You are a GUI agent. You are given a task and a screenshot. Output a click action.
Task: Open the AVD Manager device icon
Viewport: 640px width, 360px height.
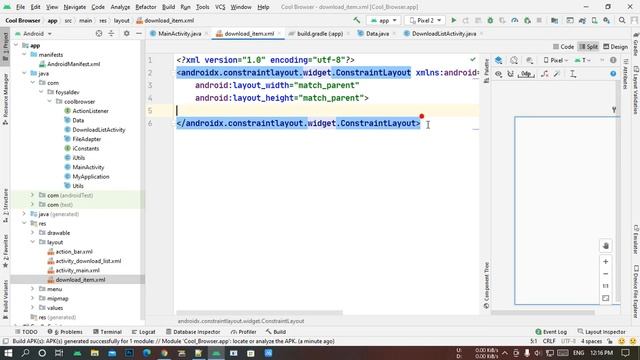tap(595, 20)
